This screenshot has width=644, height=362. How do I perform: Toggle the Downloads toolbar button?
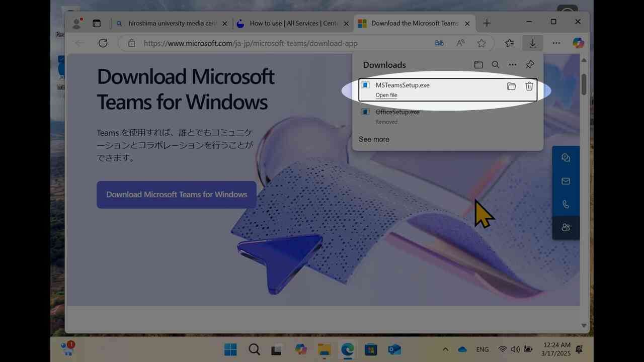pos(532,43)
